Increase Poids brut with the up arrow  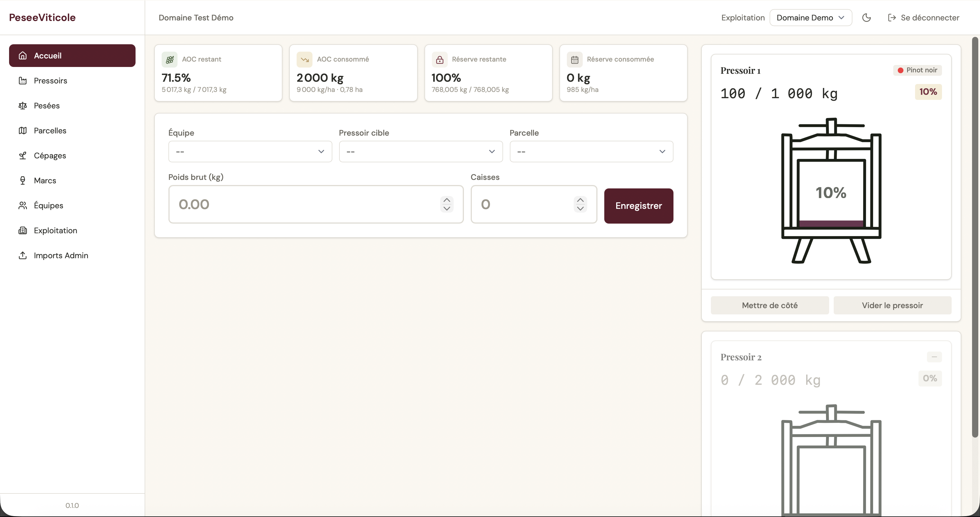click(447, 200)
